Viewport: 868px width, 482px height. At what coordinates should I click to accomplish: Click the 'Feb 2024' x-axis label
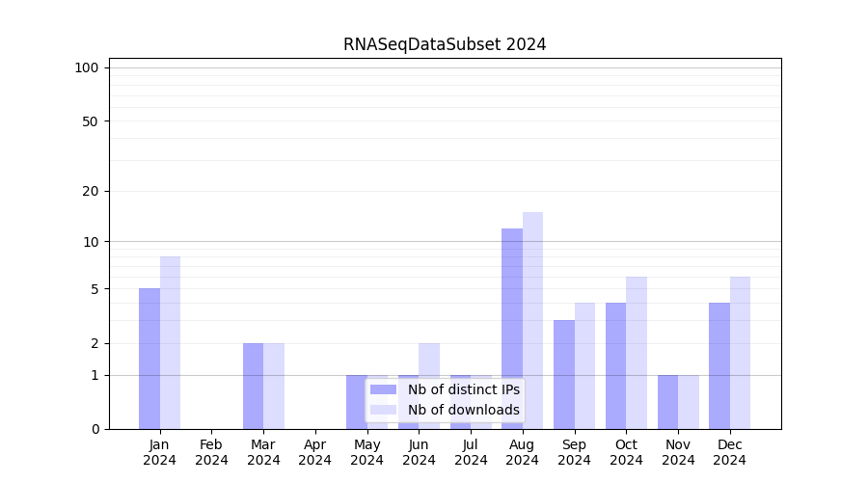point(211,452)
